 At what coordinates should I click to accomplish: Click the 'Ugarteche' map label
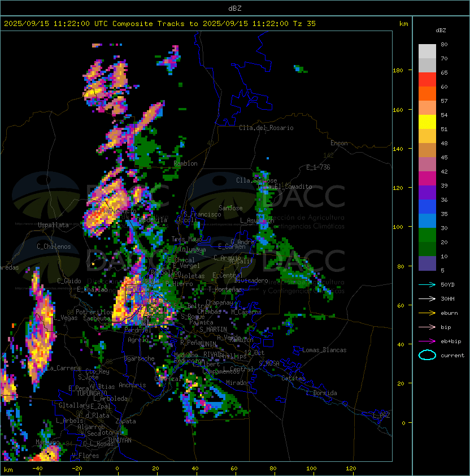[x=140, y=358]
